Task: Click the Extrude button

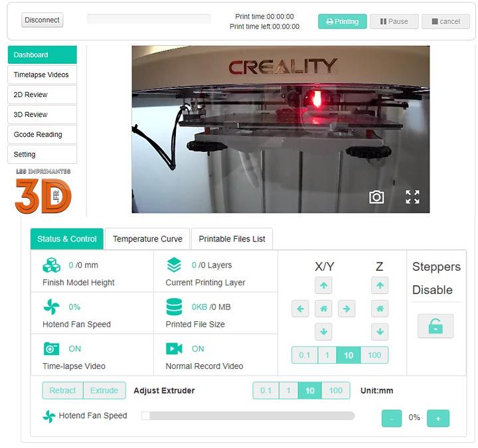Action: [x=104, y=390]
